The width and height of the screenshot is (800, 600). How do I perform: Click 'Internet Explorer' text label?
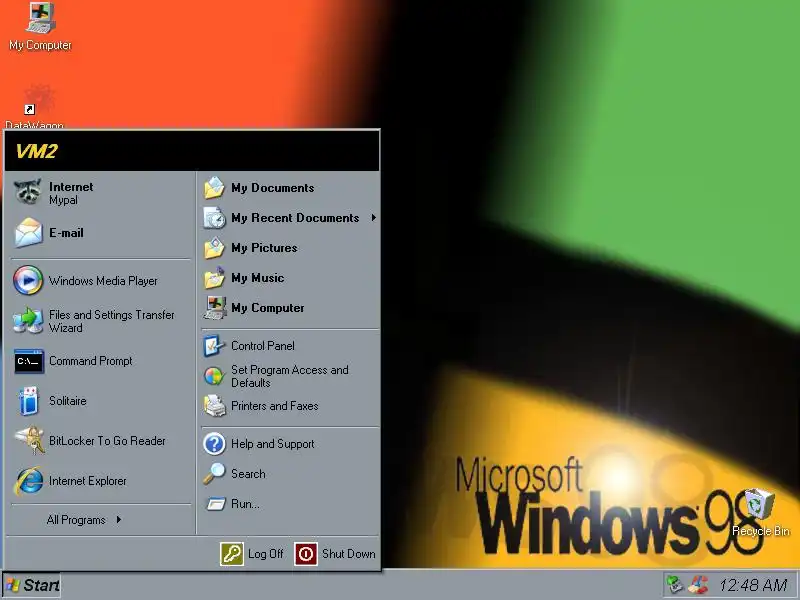(x=87, y=481)
